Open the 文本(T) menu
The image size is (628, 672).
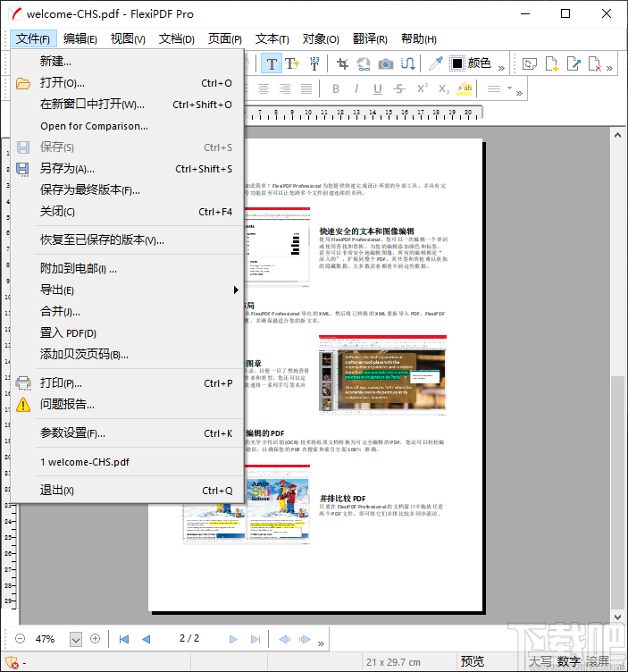pos(272,39)
